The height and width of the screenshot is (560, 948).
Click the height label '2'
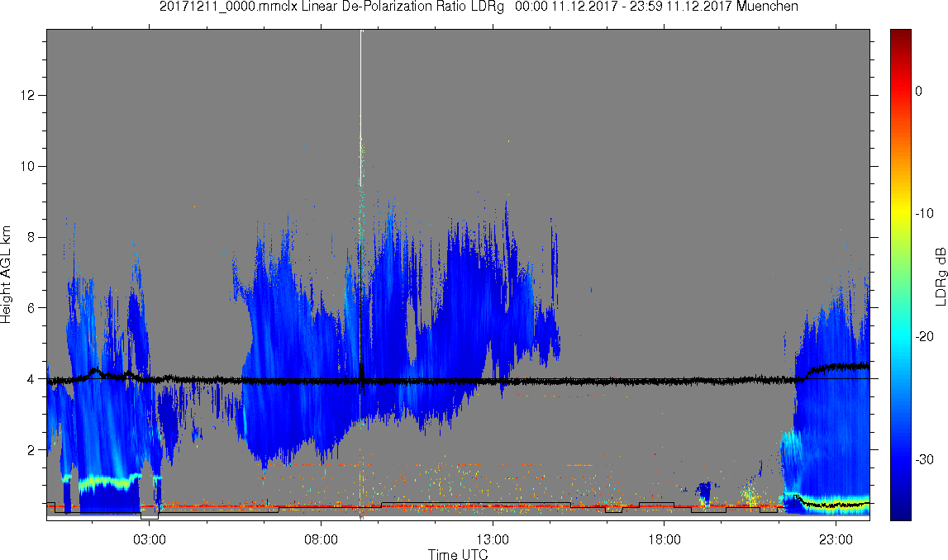(x=31, y=450)
